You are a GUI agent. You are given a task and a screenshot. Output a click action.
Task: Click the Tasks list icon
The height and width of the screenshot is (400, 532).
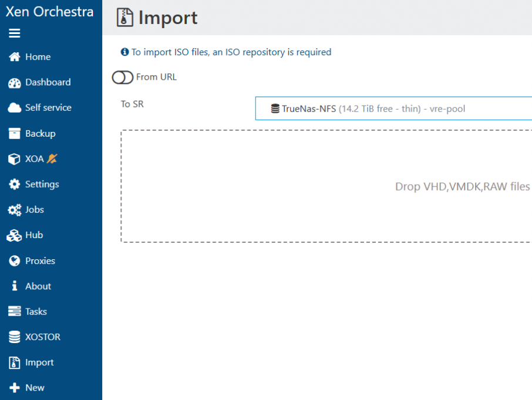tap(14, 311)
